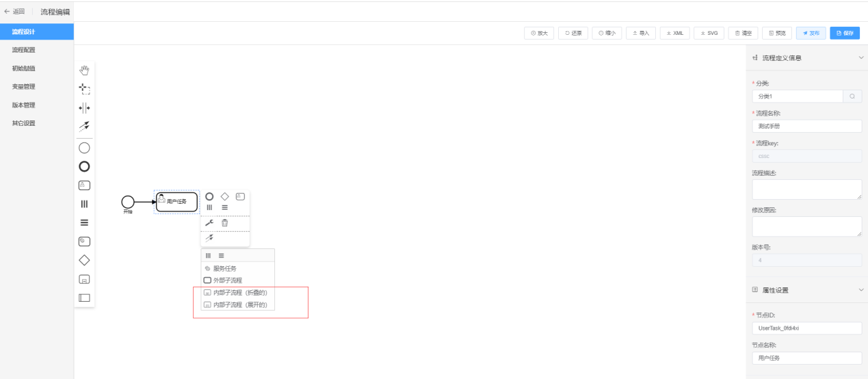Choose global connect tool in left palette

(x=85, y=126)
